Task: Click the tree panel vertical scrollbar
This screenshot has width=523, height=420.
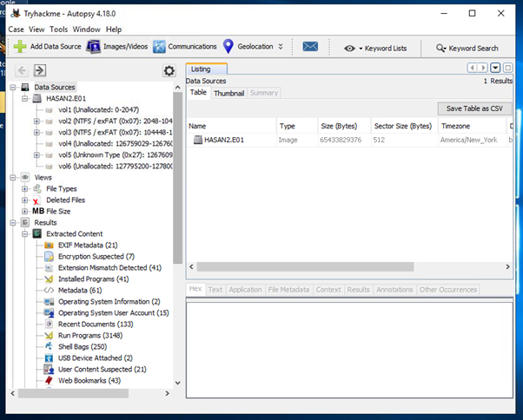Action: click(x=178, y=174)
